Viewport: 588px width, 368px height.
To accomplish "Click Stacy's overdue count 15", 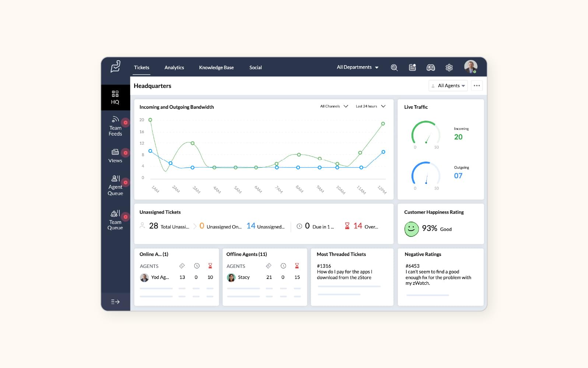I will [297, 277].
